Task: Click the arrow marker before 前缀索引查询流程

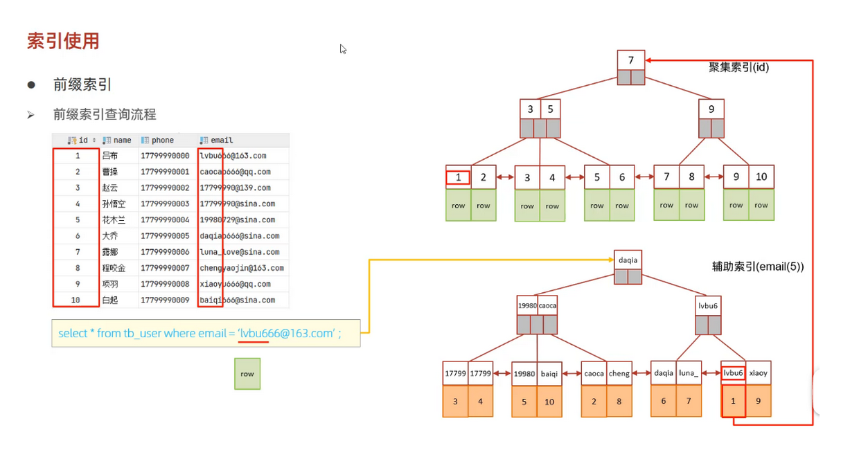Action: pos(31,115)
